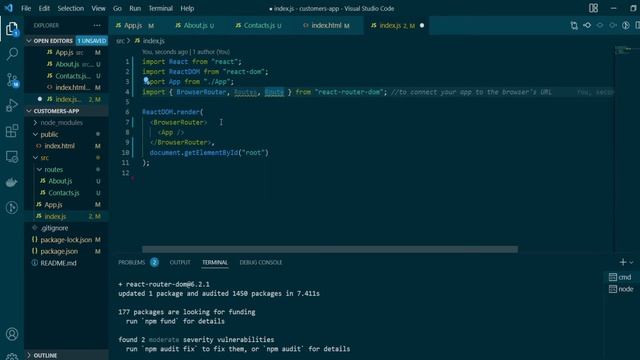Open the Selection menu

coord(71,8)
